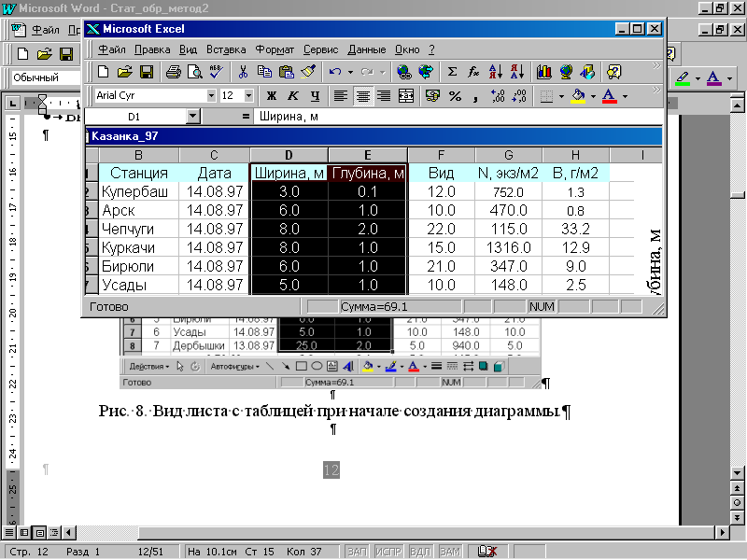Run spelling check in Excel toolbar
Screen dimensions: 747x560
coord(217,72)
